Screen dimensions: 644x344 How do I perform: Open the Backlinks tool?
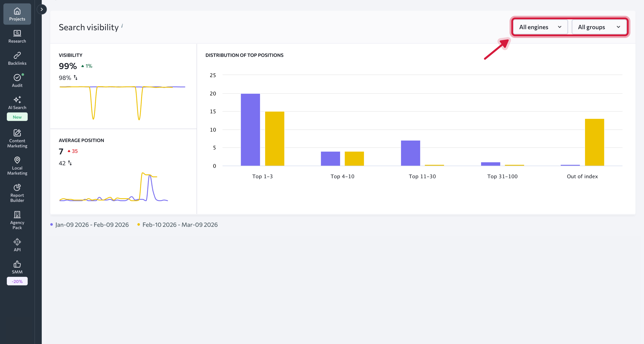click(17, 58)
